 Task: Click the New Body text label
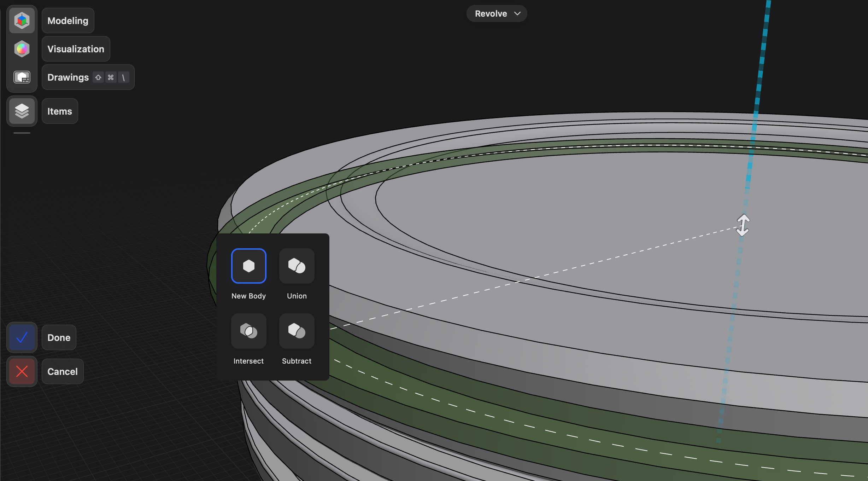(x=249, y=296)
